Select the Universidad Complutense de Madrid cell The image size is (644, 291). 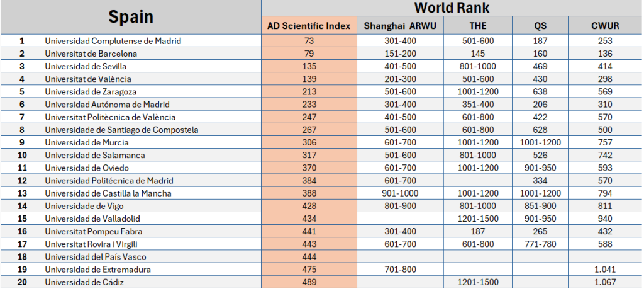[x=113, y=41]
